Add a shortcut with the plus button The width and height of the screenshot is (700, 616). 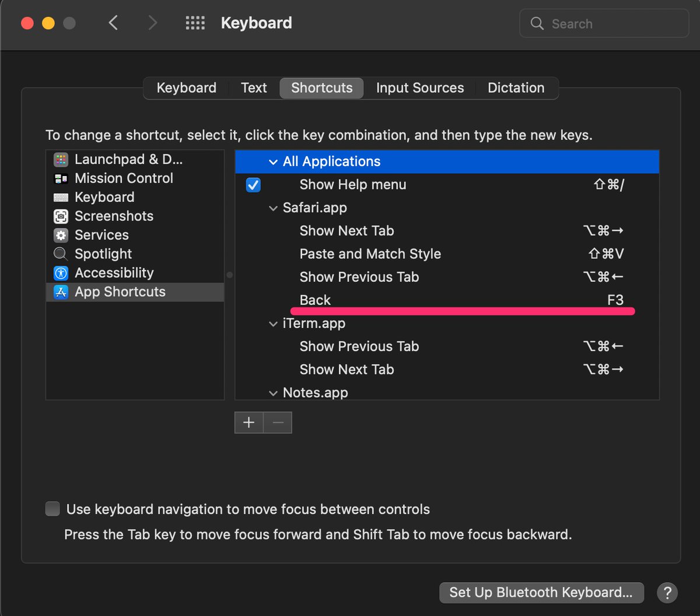pos(249,423)
